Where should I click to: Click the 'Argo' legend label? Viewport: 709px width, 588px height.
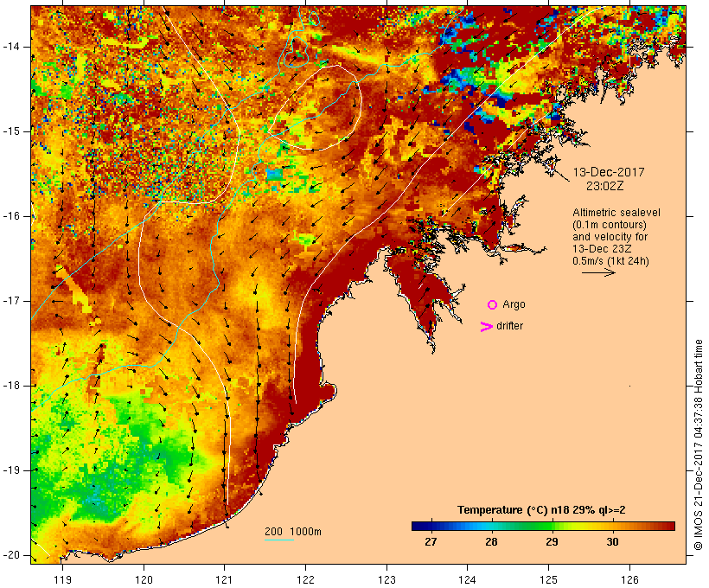coord(514,304)
